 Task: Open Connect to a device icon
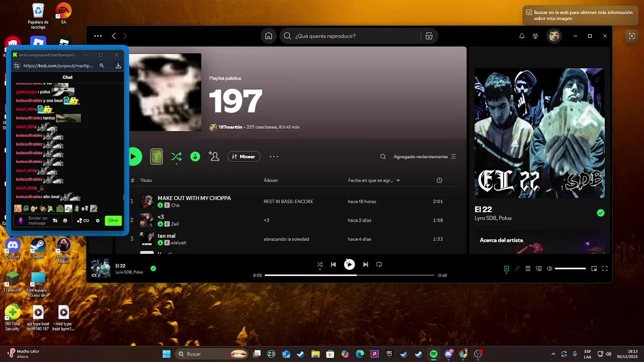[x=539, y=269]
